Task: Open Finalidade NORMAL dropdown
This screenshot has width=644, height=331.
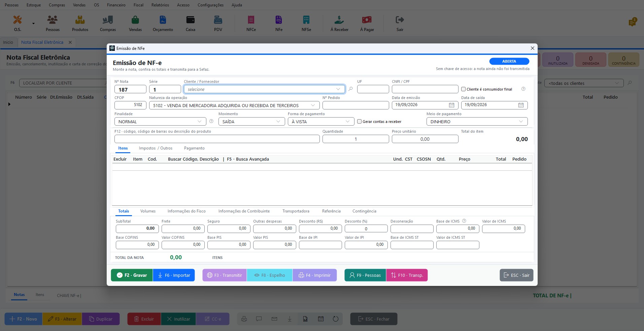Action: (x=160, y=122)
